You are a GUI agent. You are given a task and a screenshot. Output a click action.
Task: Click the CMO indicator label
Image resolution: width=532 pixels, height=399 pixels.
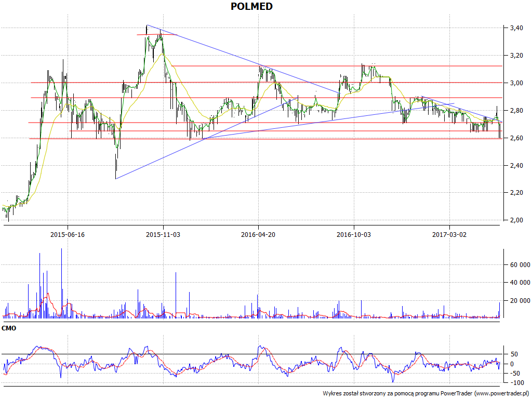(9, 328)
